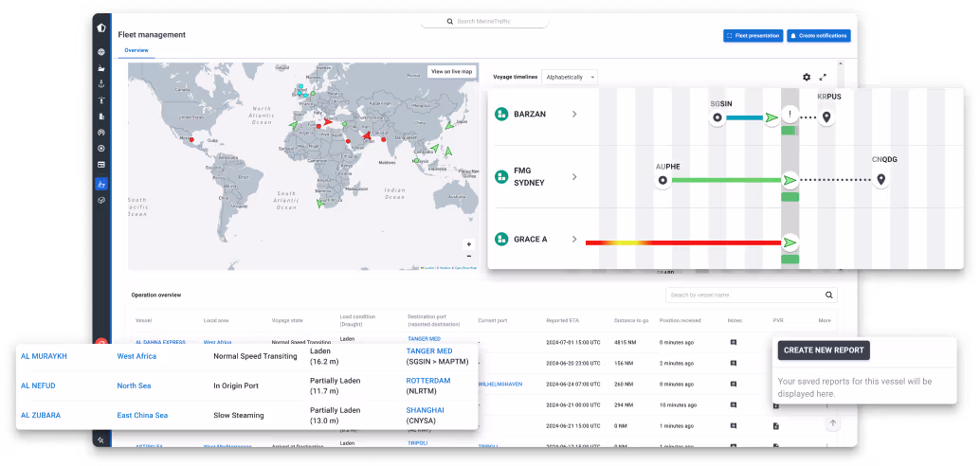Open the TANGER MED destination link for AL MURAYKH
This screenshot has width=980, height=466.
pyautogui.click(x=429, y=351)
